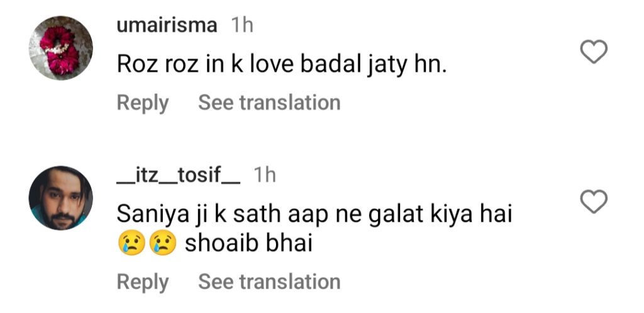This screenshot has width=644, height=313.
Task: Click the 1h timestamp beside umairisma
Action: click(242, 25)
